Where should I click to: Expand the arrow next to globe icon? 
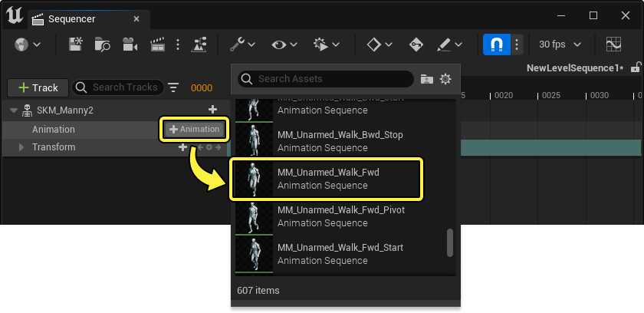click(37, 44)
